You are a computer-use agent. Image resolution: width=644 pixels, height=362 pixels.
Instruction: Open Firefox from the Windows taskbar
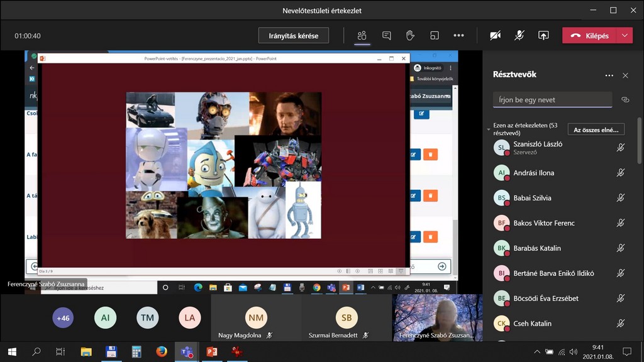click(x=162, y=352)
